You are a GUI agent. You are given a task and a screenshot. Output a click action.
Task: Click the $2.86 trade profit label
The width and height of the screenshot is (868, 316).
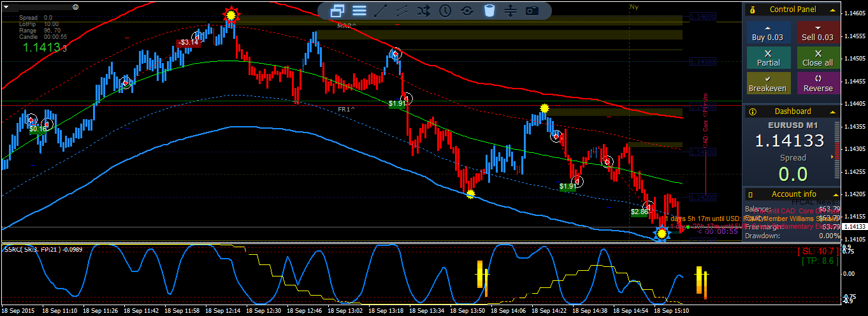click(x=640, y=212)
